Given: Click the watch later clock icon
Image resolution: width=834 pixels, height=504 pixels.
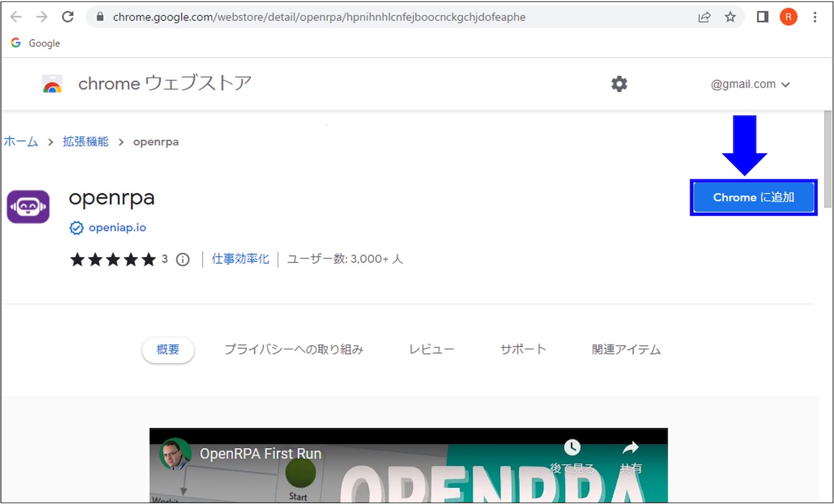Looking at the screenshot, I should [572, 447].
